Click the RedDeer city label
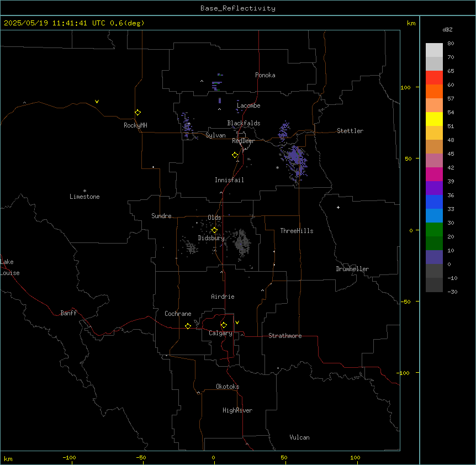The width and height of the screenshot is (476, 465). [x=243, y=141]
